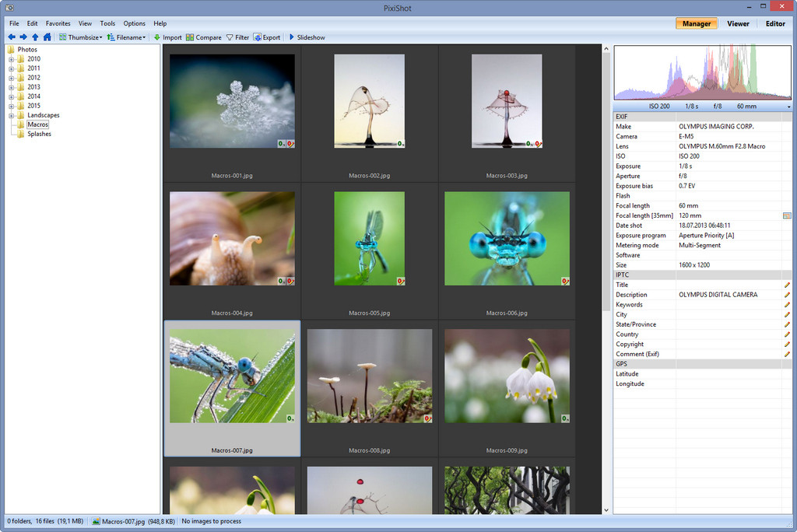Click the red pencil badge on Macros-008
This screenshot has height=532, width=797.
click(x=428, y=418)
